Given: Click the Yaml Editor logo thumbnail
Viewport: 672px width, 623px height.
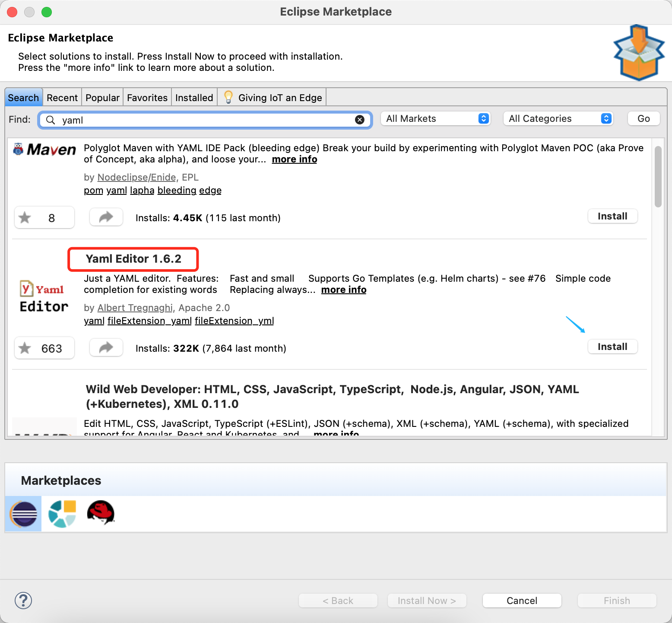Looking at the screenshot, I should [x=44, y=296].
